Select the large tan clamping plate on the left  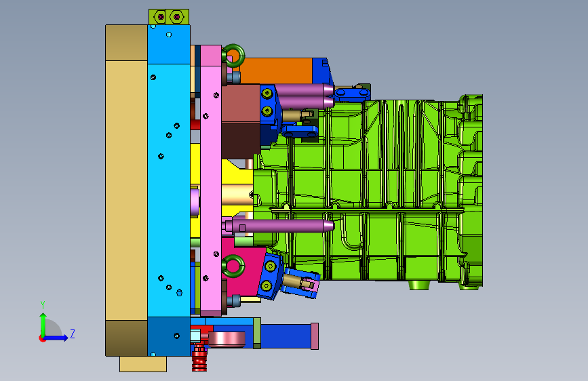click(126, 190)
